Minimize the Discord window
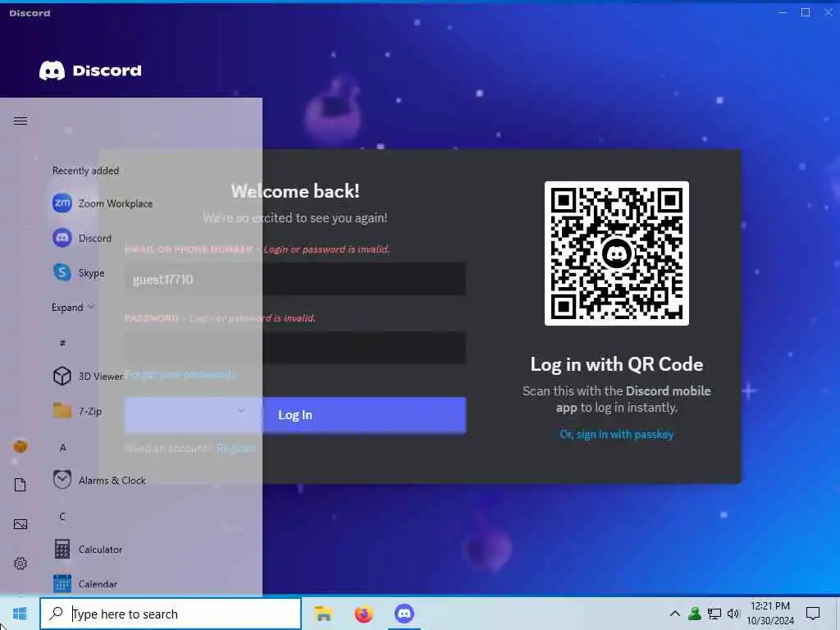This screenshot has height=630, width=840. pyautogui.click(x=783, y=12)
